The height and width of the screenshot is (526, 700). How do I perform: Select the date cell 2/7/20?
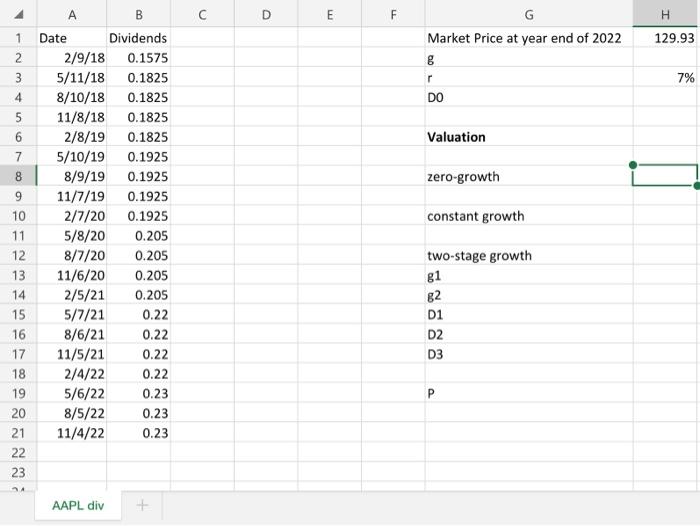(x=72, y=216)
